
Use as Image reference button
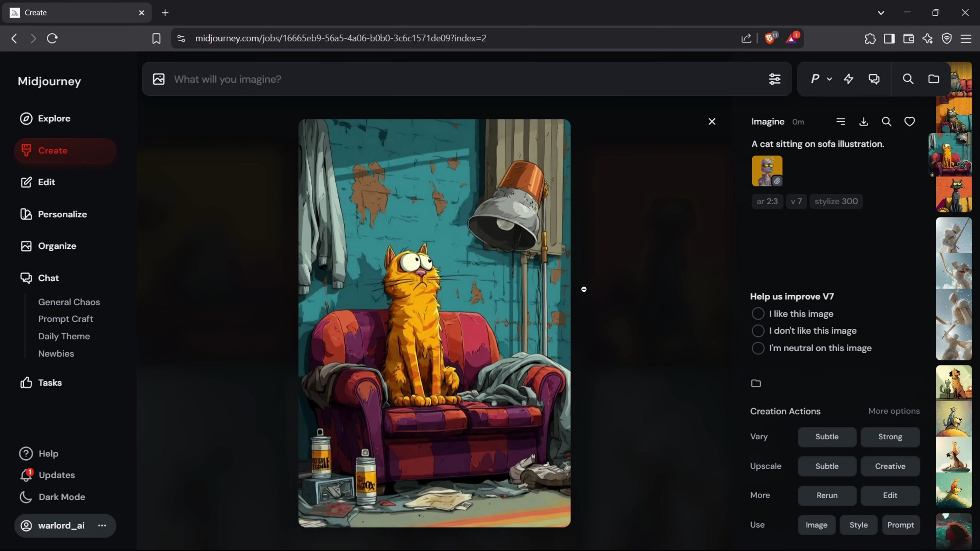pyautogui.click(x=816, y=525)
